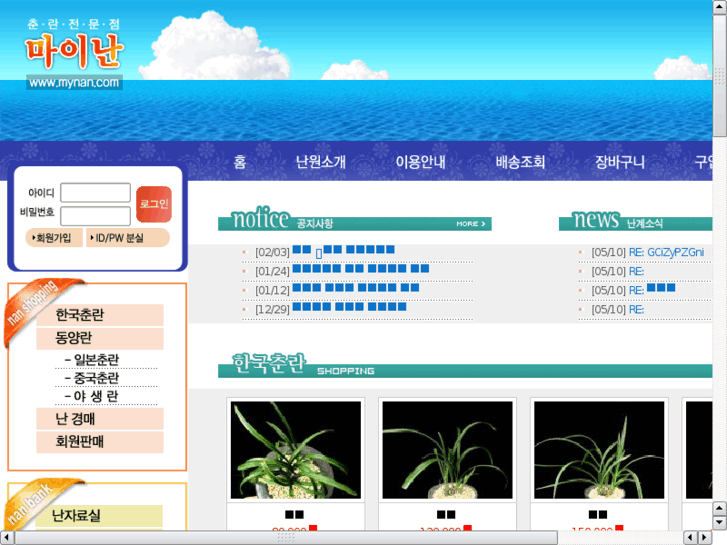Click the horizontal scrollbar thumb
Image resolution: width=727 pixels, height=545 pixels.
pyautogui.click(x=286, y=537)
